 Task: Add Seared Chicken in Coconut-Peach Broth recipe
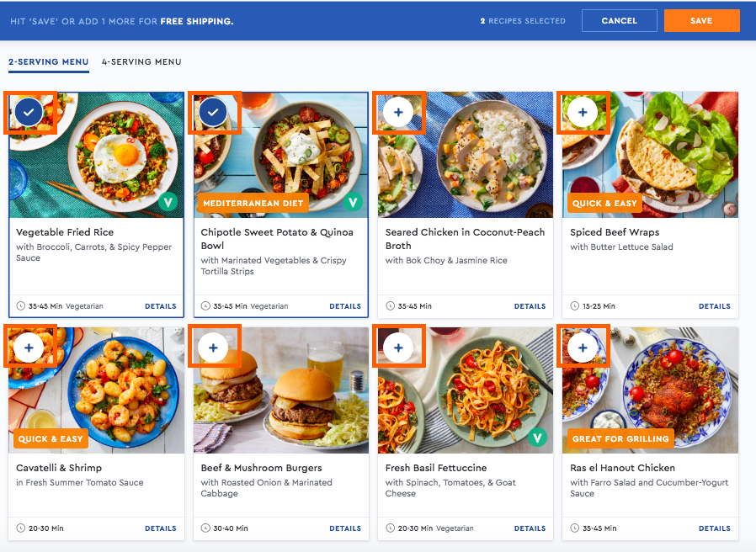[398, 112]
